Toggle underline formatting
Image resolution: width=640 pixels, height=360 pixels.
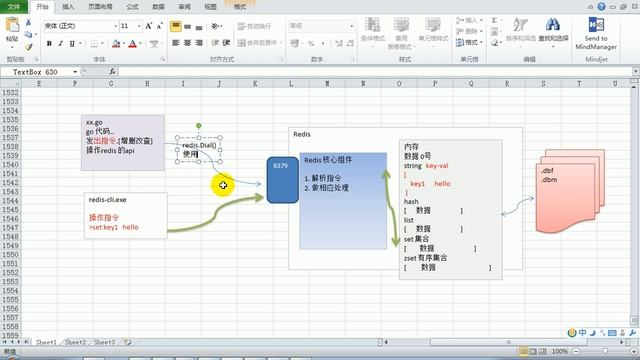[x=72, y=43]
